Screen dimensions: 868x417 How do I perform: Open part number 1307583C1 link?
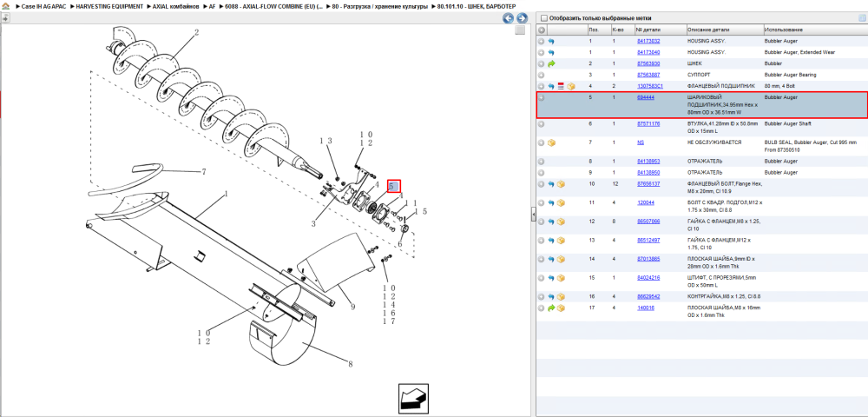click(x=650, y=86)
